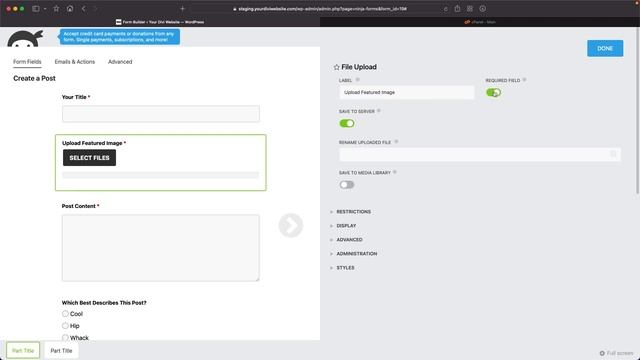Click the Safari address bar

point(320,9)
